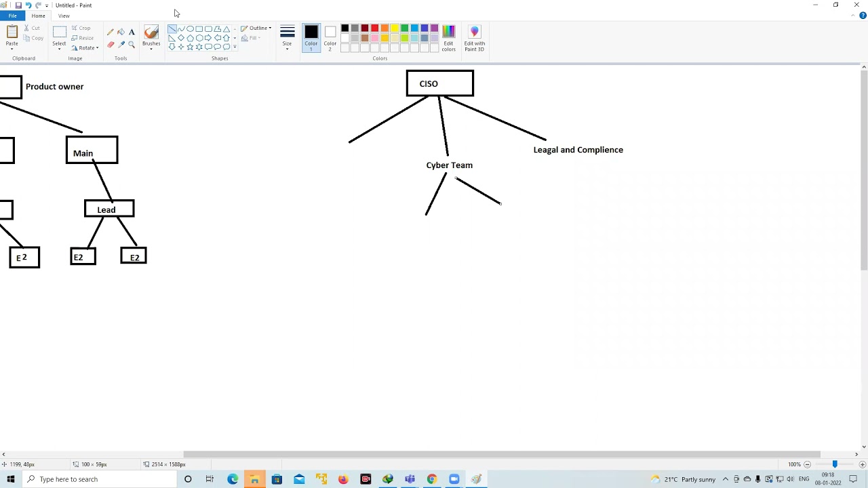Activate Color 2 background selector
868x488 pixels.
pyautogui.click(x=330, y=38)
